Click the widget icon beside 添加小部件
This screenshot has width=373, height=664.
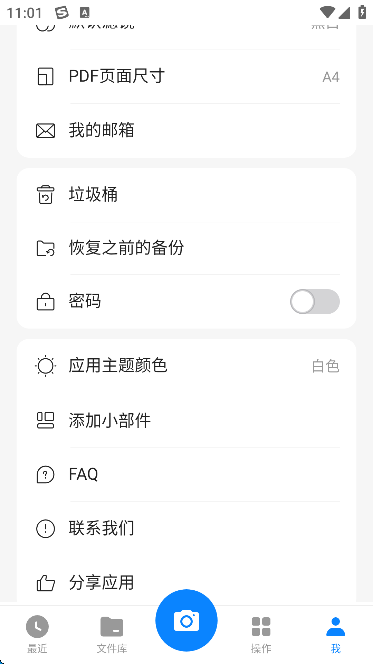pyautogui.click(x=45, y=420)
